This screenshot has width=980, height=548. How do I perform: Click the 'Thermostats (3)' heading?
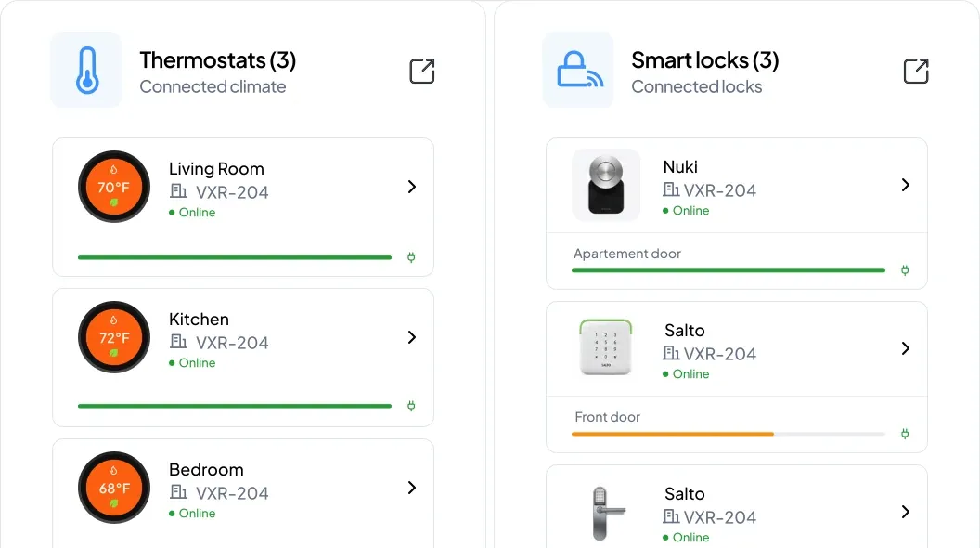[217, 60]
